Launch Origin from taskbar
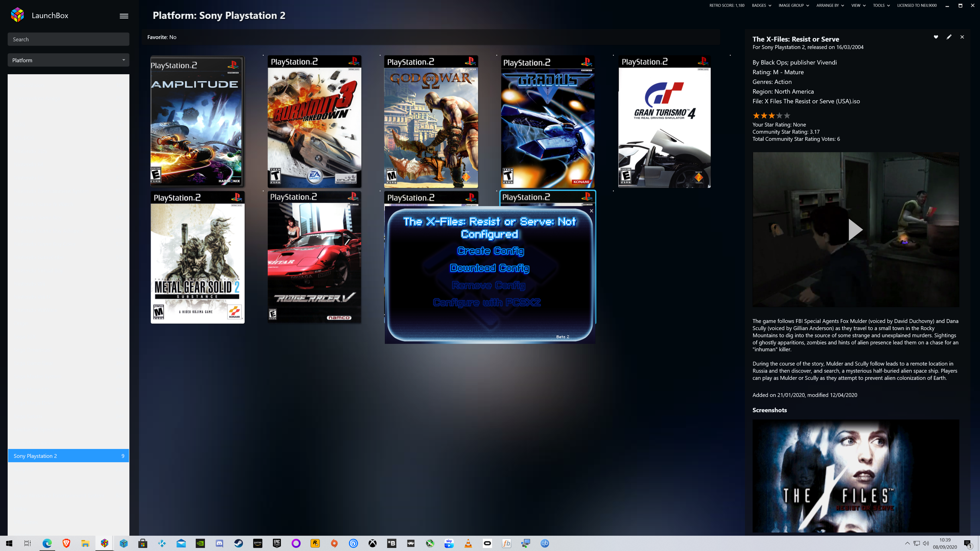 point(334,543)
